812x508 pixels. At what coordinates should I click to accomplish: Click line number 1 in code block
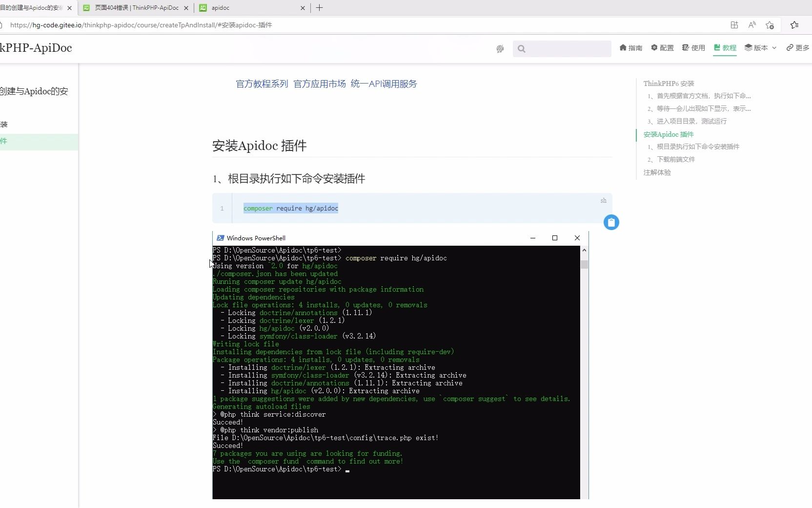point(222,209)
